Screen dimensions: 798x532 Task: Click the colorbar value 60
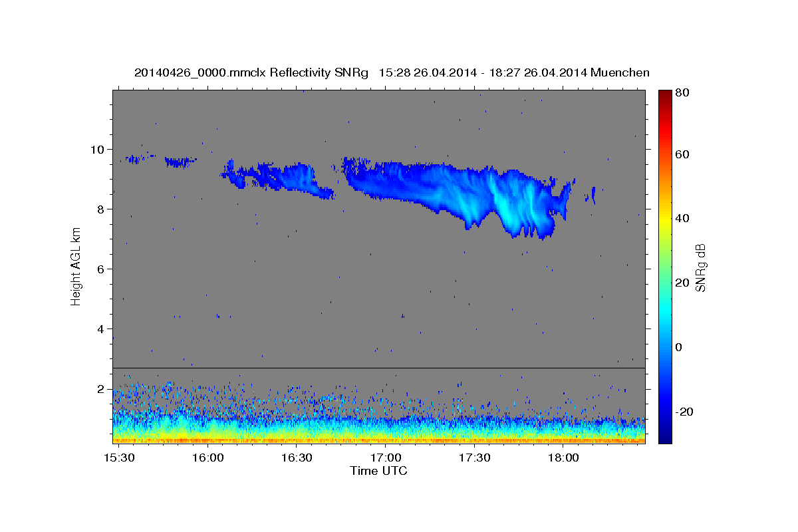[684, 154]
